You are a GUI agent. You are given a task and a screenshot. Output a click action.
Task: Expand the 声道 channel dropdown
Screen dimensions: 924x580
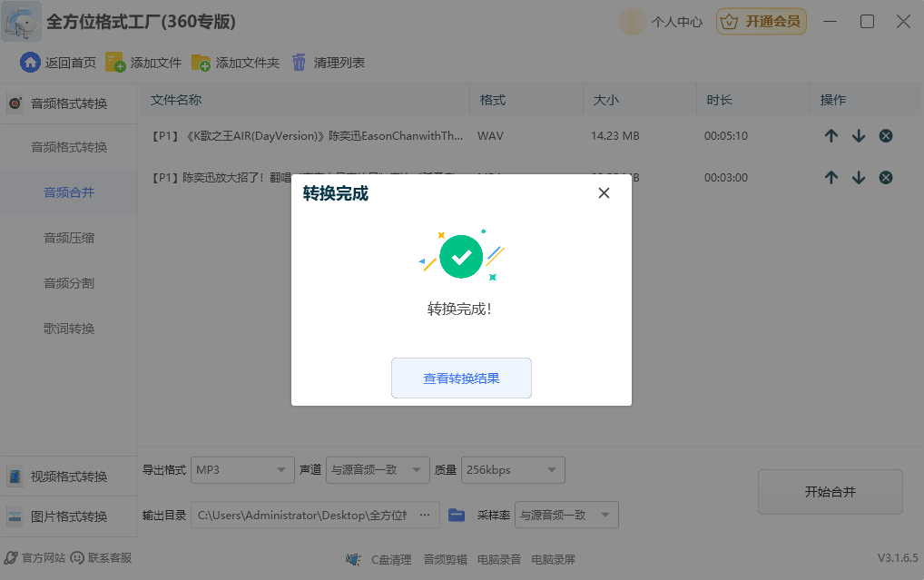pos(378,469)
